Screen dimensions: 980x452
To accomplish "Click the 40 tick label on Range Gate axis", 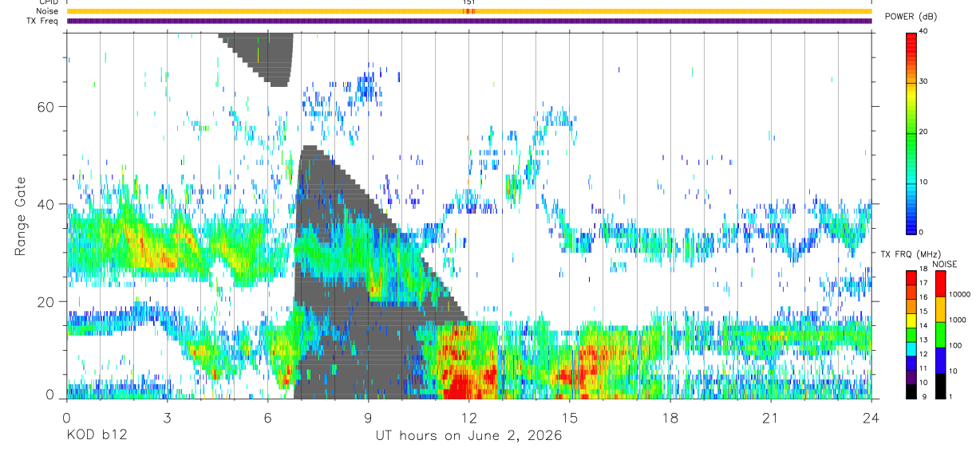I will click(46, 204).
